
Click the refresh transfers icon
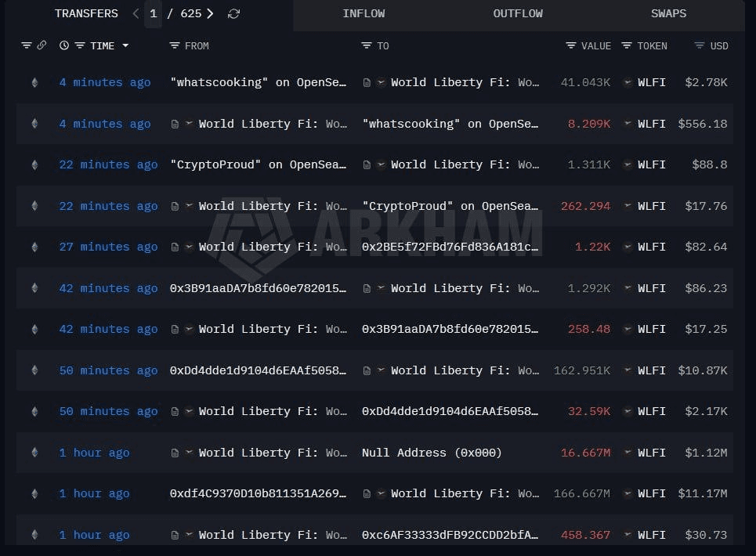(x=233, y=13)
